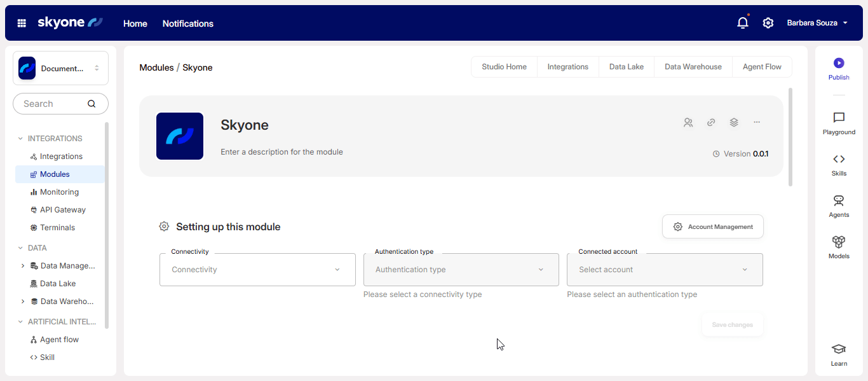Click the Publish play icon
The width and height of the screenshot is (868, 381).
point(839,63)
